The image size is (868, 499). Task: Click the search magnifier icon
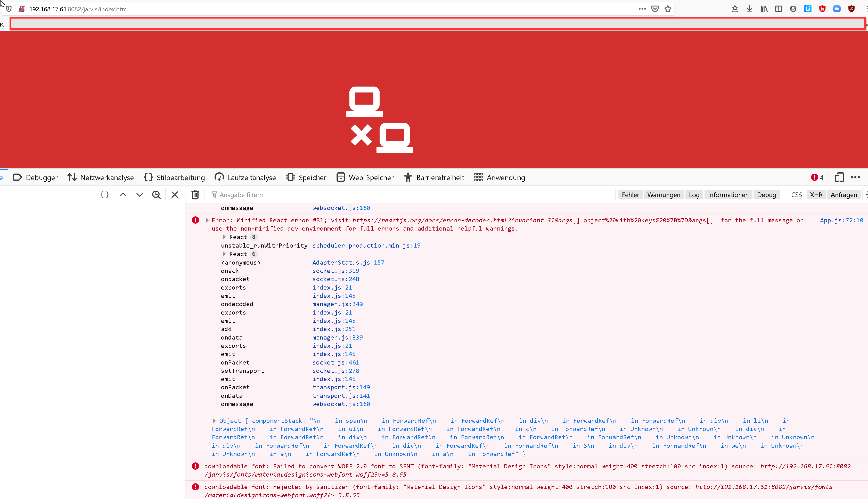(x=156, y=195)
